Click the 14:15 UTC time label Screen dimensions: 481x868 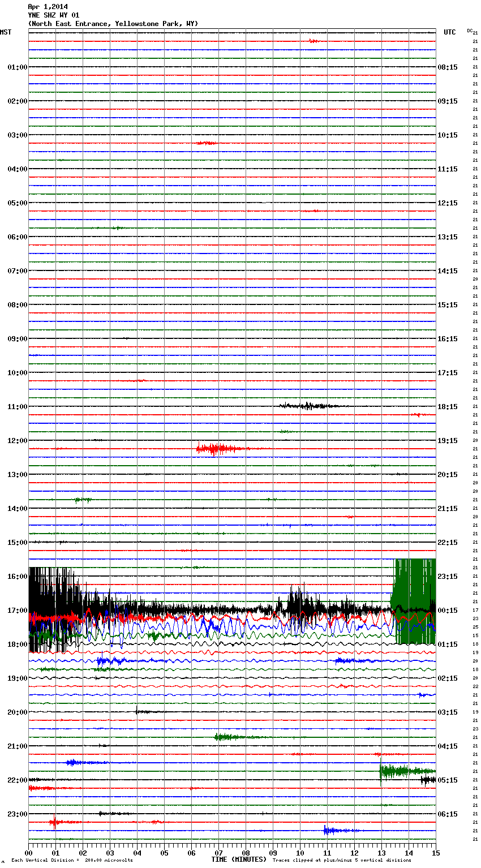[448, 271]
